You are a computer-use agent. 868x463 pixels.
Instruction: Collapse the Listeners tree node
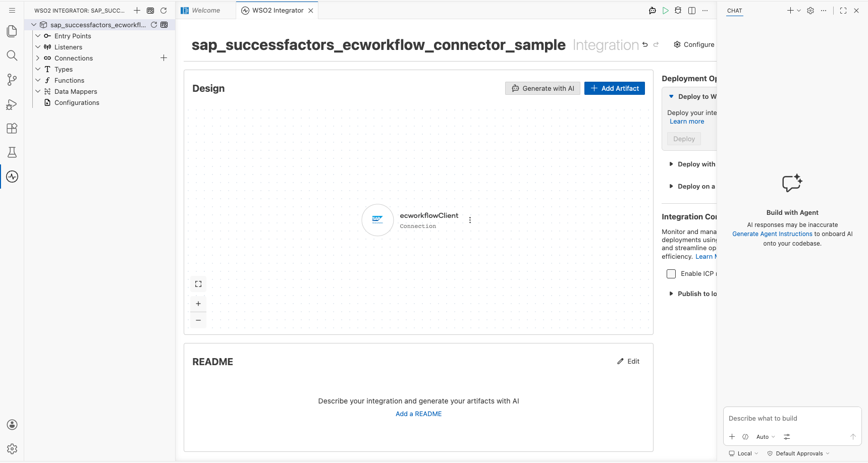38,47
